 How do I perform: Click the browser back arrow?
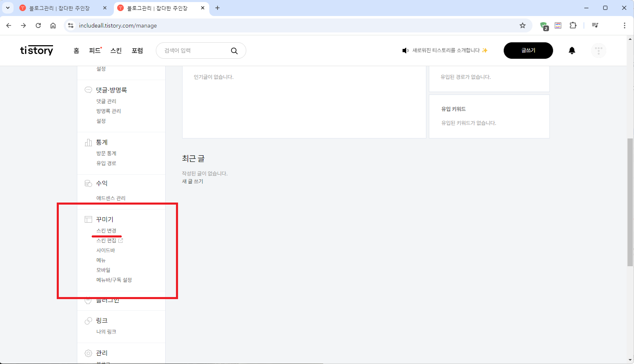tap(9, 25)
